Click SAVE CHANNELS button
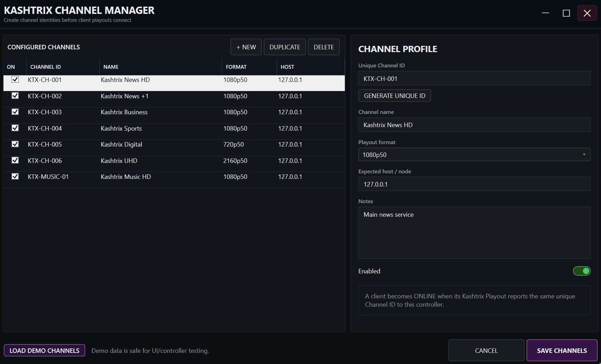This screenshot has height=364, width=601. [562, 350]
